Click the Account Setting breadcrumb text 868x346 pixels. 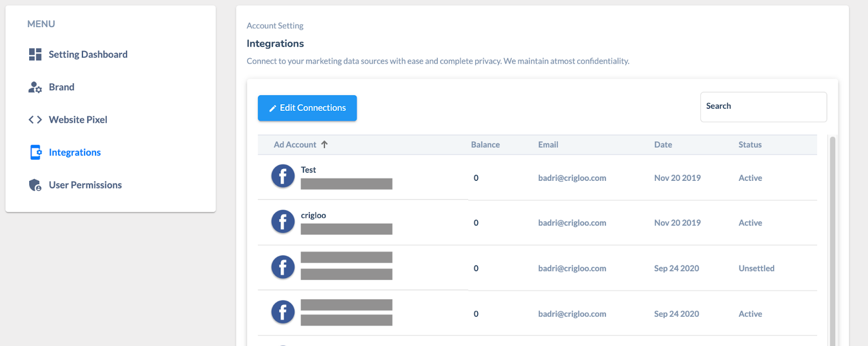275,26
